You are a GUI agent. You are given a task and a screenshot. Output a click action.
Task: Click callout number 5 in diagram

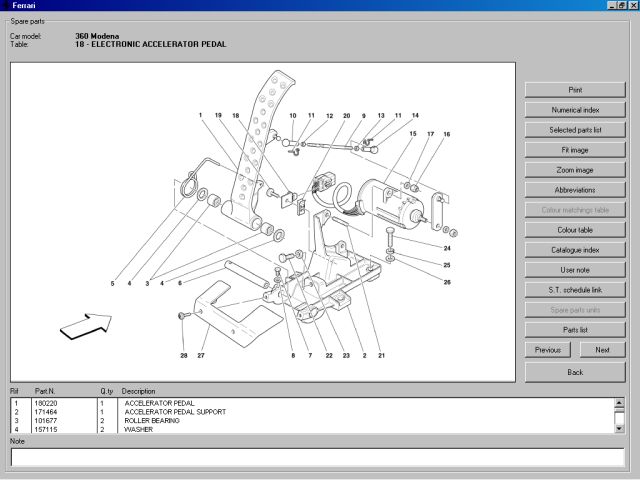[113, 283]
